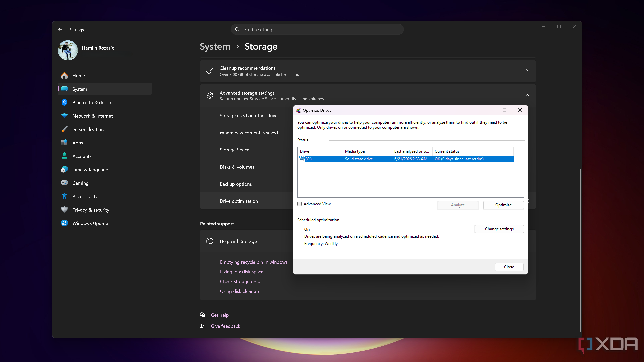Click the Give feedback link
The width and height of the screenshot is (644, 362).
(x=226, y=326)
